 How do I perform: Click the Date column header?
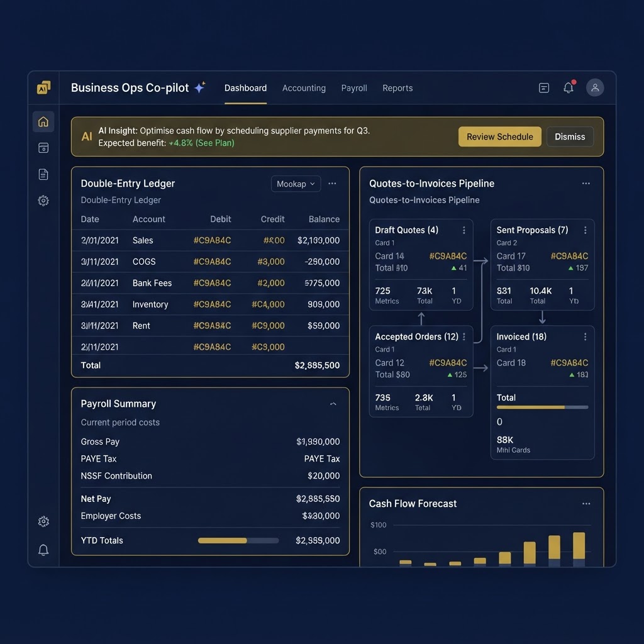click(x=90, y=219)
